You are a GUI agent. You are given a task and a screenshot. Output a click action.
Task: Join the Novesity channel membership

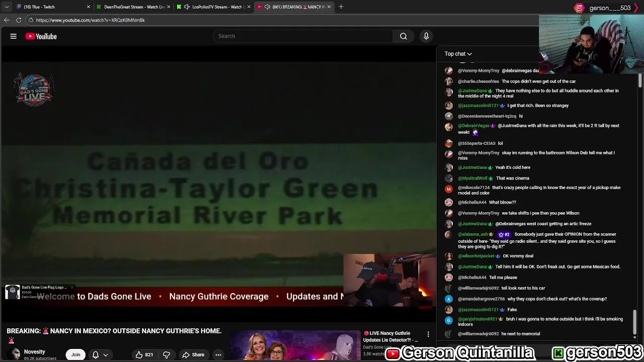click(75, 354)
